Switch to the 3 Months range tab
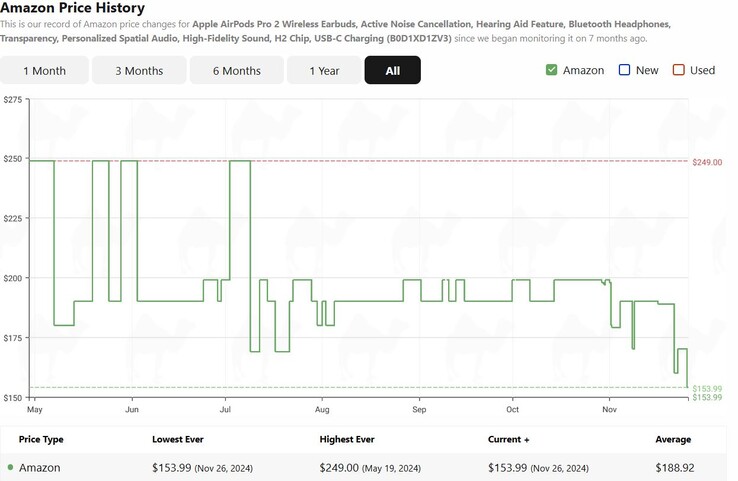Image resolution: width=738 pixels, height=481 pixels. click(x=139, y=71)
